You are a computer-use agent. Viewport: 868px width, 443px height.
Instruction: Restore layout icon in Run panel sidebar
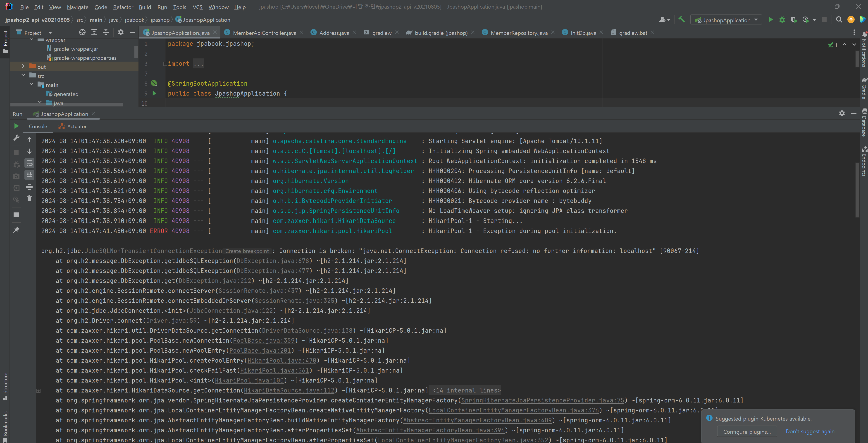click(x=16, y=215)
